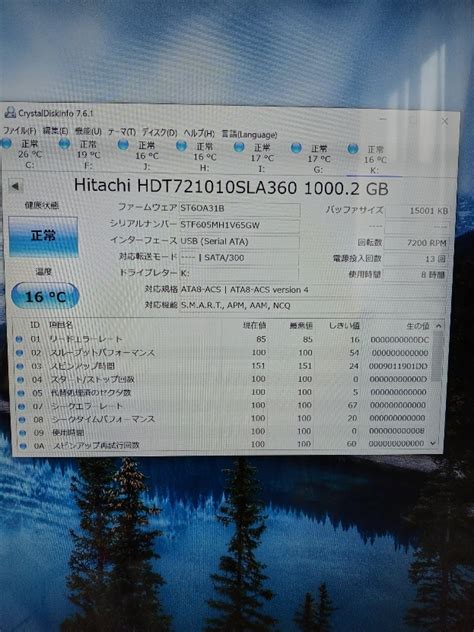The height and width of the screenshot is (632, 474).
Task: Open the 編集(E) menu
Action: click(55, 131)
